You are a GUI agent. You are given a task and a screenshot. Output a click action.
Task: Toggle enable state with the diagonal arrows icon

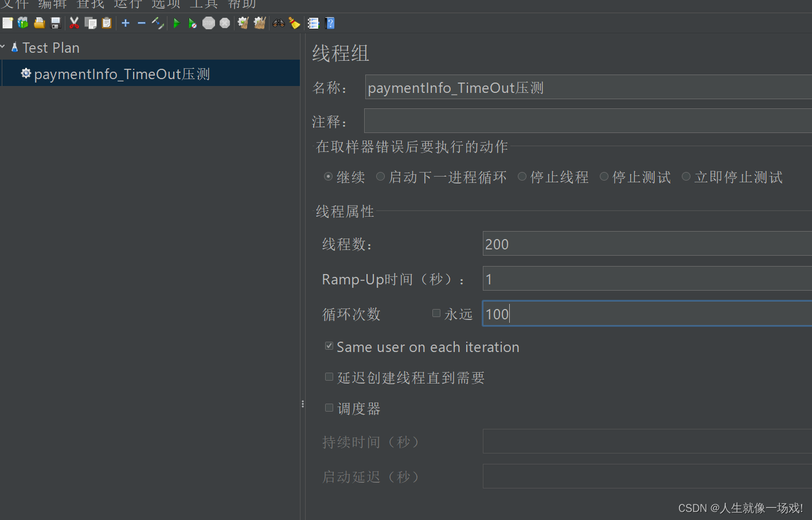(x=158, y=23)
